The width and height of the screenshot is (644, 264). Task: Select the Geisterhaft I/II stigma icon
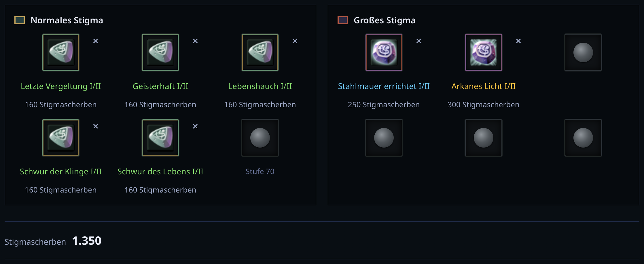[160, 52]
